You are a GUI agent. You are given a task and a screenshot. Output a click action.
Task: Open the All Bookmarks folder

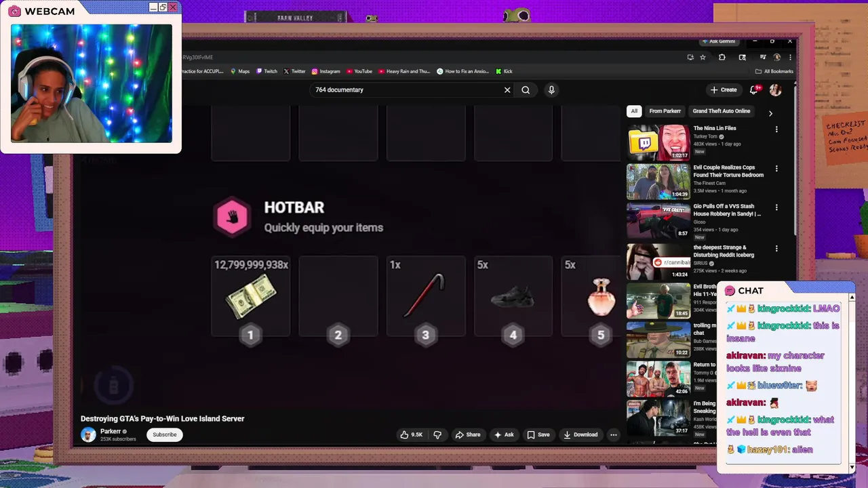coord(774,71)
